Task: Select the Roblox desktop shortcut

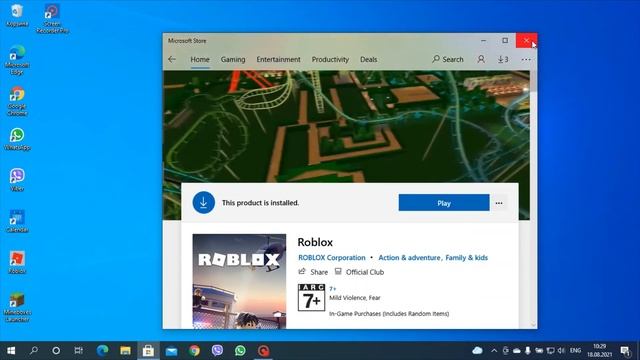Action: [17, 262]
